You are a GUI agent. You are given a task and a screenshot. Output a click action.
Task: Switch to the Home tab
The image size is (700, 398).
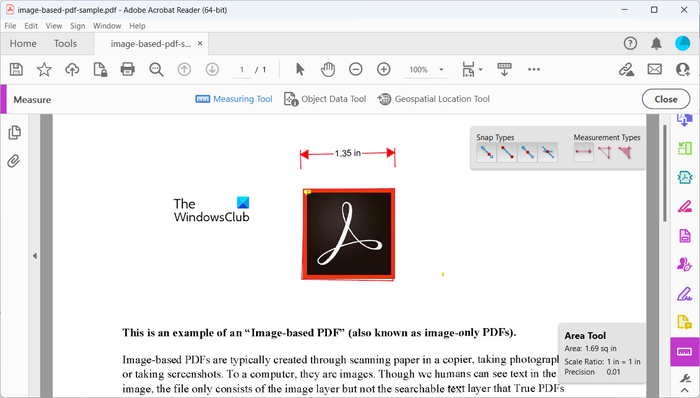pos(23,43)
